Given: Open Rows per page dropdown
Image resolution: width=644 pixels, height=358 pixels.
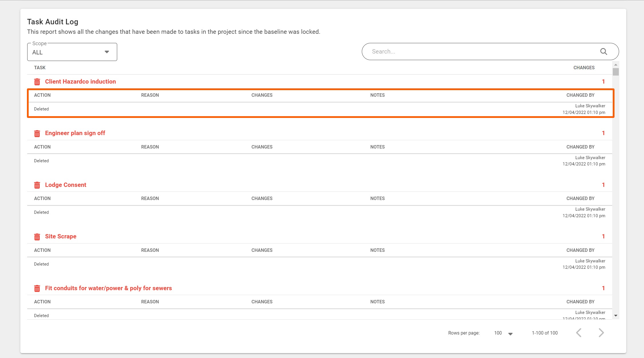Looking at the screenshot, I should click(503, 333).
